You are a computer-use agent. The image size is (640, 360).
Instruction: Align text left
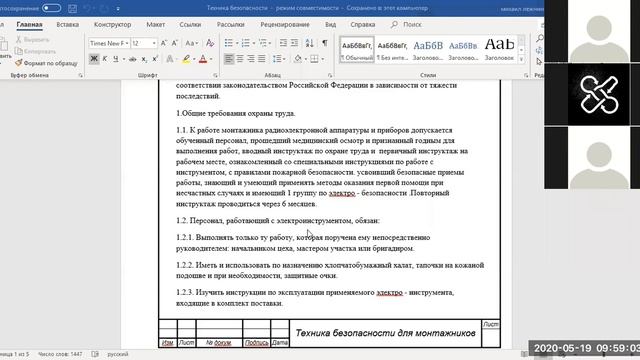[229, 59]
